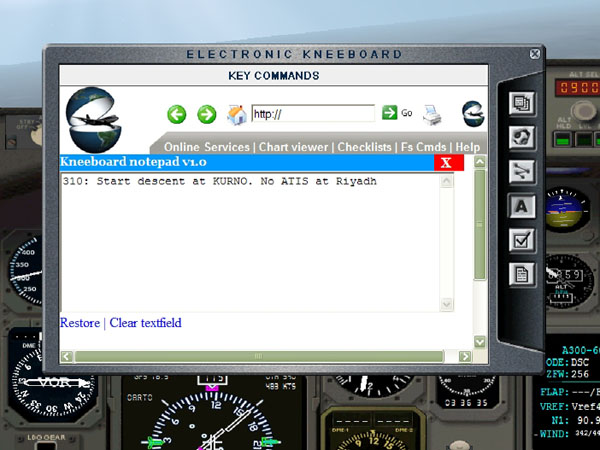Open the checkmark checklist sidebar icon
This screenshot has height=450, width=600.
coord(522,240)
